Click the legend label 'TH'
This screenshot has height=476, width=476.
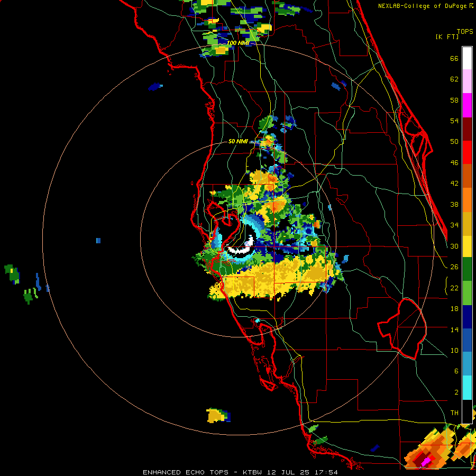(x=454, y=413)
